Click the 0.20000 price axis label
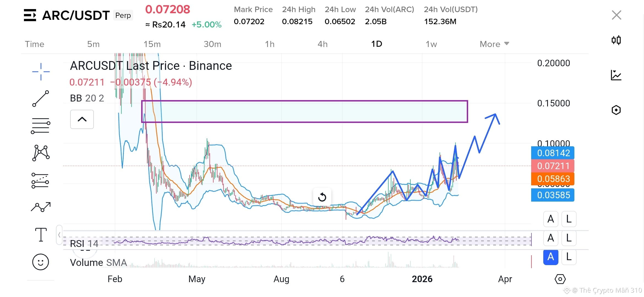Screen dimensions: 644x297 pyautogui.click(x=553, y=63)
